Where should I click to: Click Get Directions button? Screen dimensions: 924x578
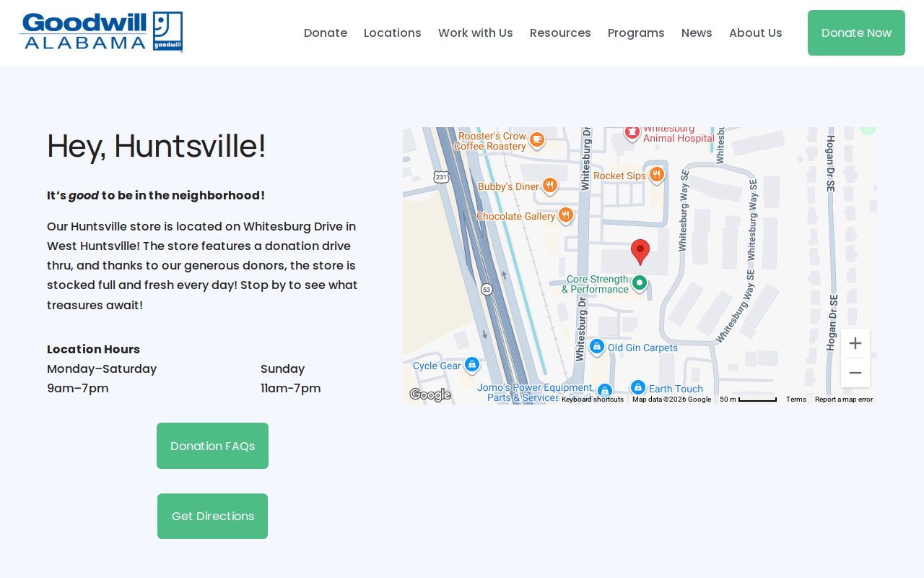(x=212, y=516)
